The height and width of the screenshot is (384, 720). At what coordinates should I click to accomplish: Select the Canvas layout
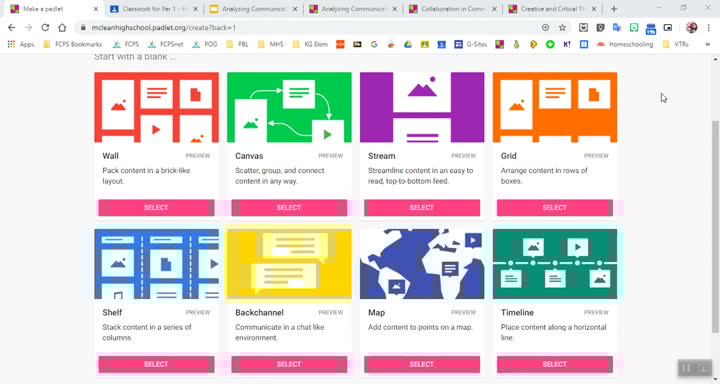289,208
